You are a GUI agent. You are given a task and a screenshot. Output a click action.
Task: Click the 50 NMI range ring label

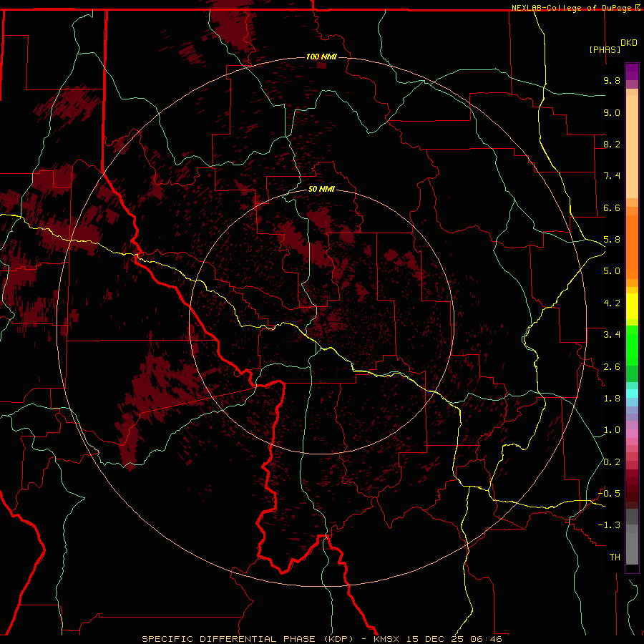point(321,189)
